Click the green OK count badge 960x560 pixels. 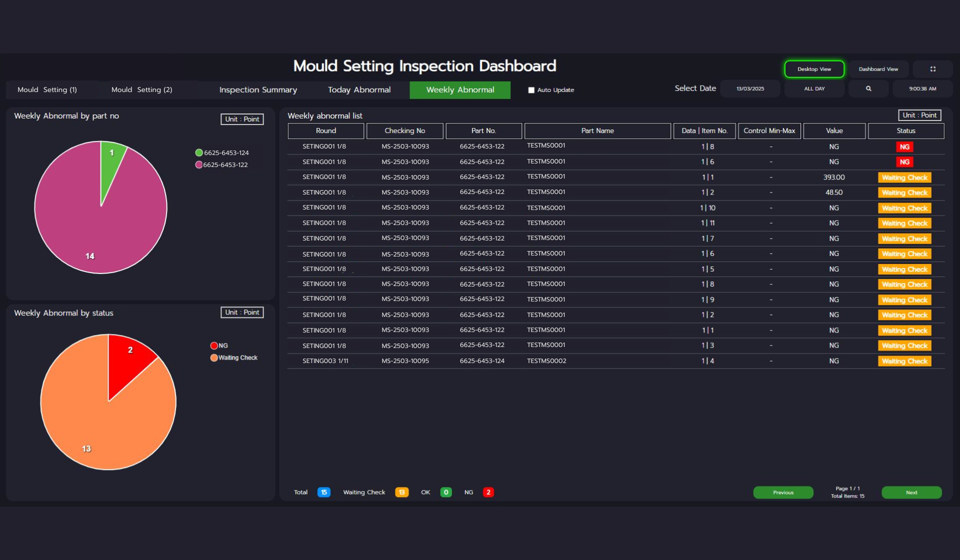click(x=445, y=492)
